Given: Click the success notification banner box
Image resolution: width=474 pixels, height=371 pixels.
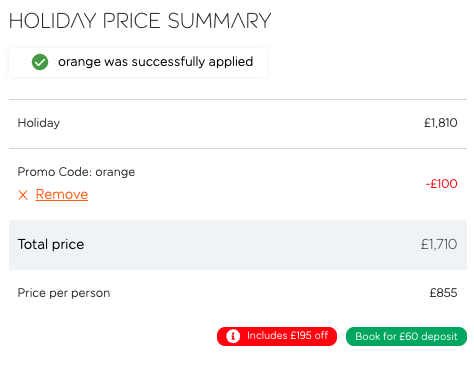Looking at the screenshot, I should tap(138, 62).
